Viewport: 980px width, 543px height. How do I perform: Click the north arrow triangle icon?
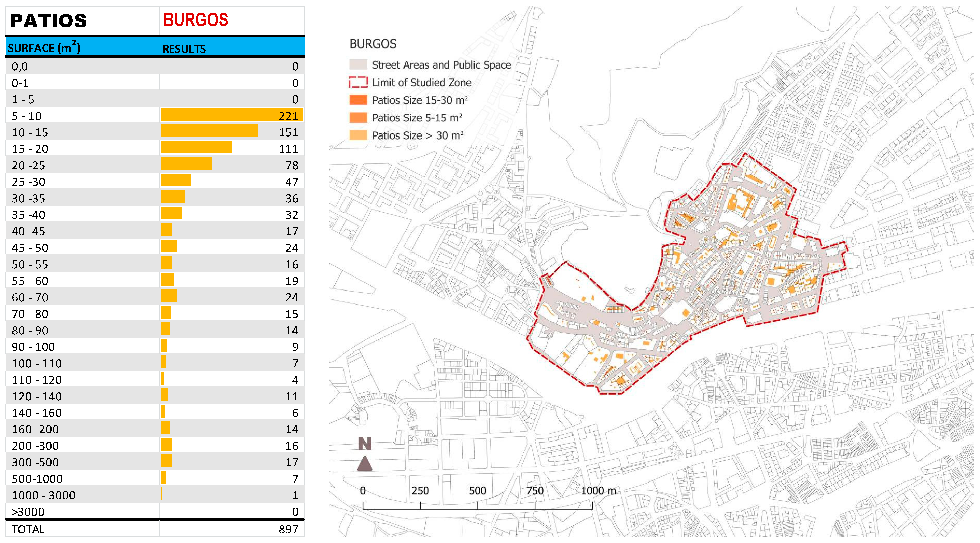[x=364, y=463]
